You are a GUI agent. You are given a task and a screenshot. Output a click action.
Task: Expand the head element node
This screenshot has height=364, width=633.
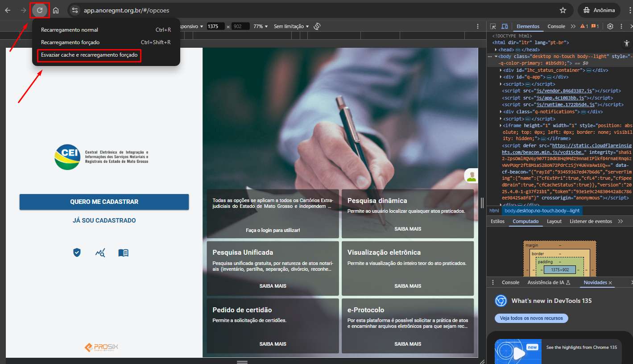coord(496,50)
